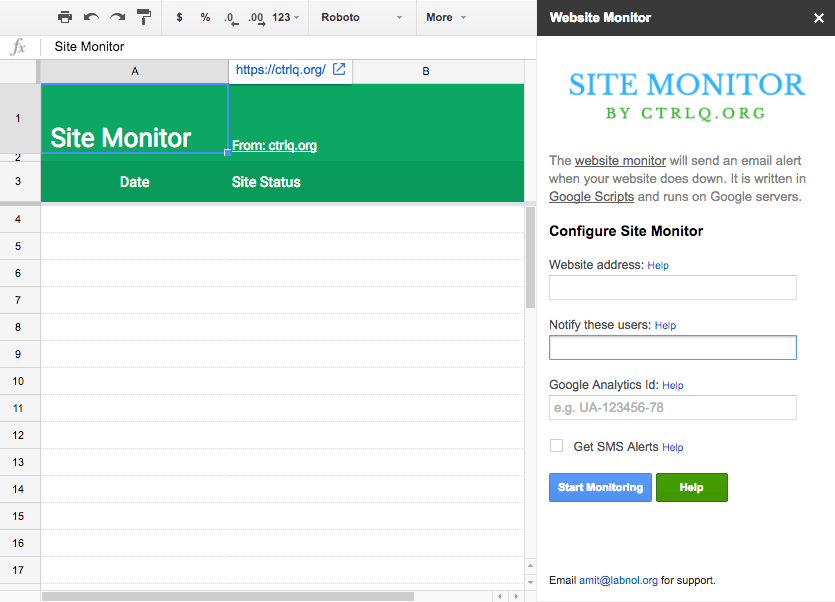Select column A header
Screen dimensions: 835x602
135,71
